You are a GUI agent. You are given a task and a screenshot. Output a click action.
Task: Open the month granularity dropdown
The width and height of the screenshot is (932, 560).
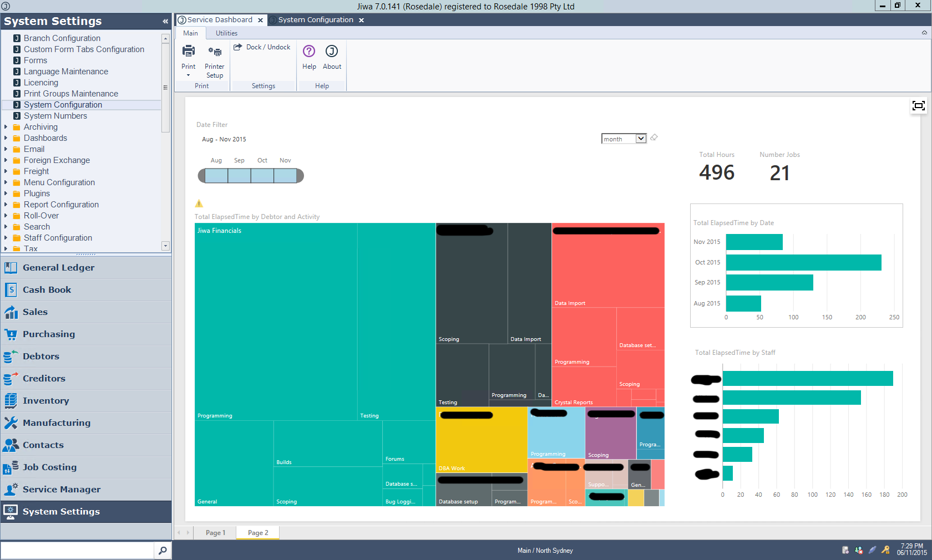[x=641, y=139]
